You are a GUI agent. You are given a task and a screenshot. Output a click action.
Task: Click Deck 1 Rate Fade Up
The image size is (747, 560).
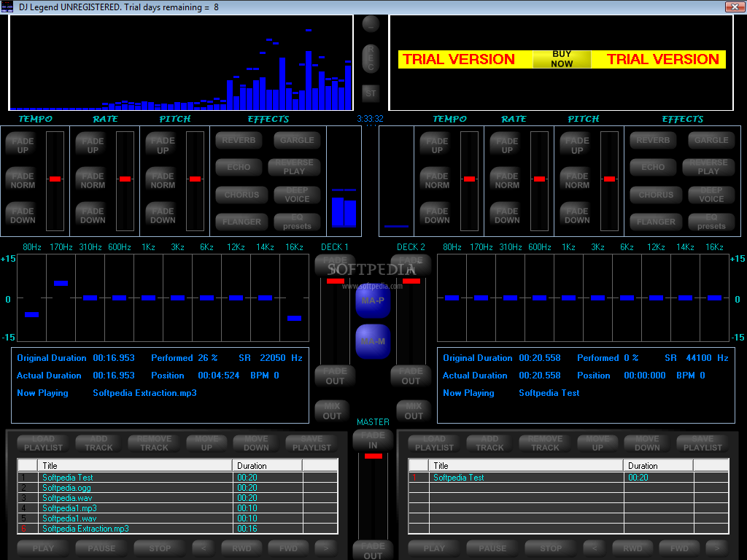[93, 145]
